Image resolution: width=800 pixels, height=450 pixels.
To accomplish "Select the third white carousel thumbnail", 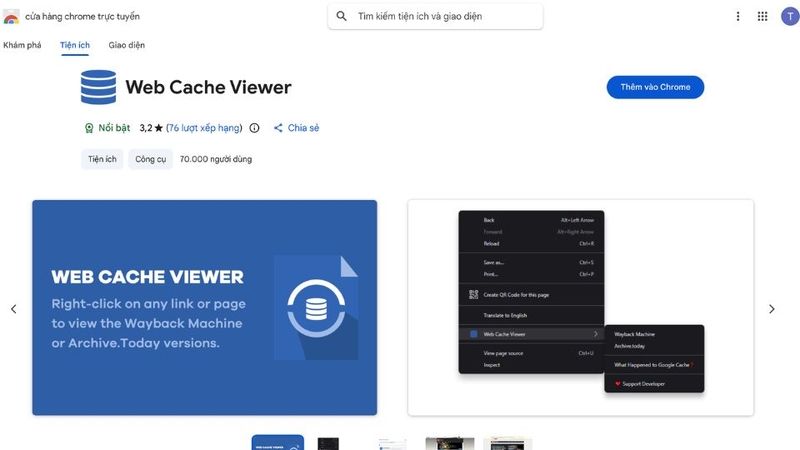I will (392, 443).
